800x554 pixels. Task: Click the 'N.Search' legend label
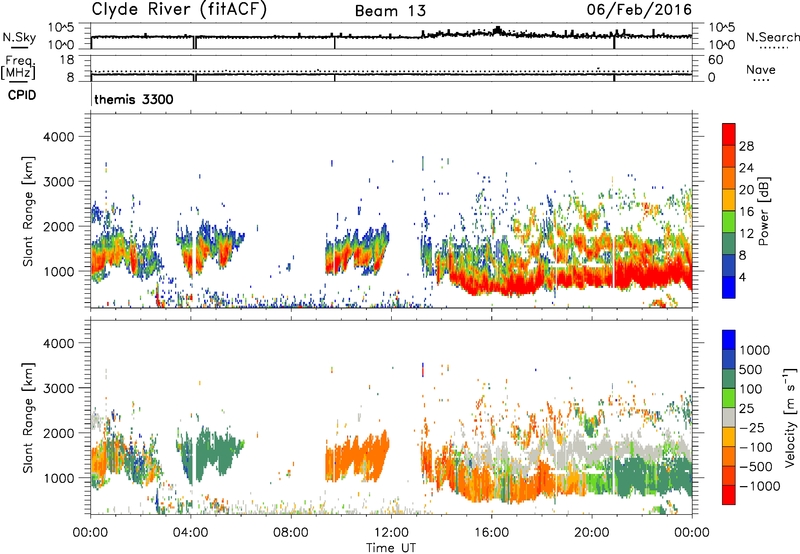click(772, 37)
